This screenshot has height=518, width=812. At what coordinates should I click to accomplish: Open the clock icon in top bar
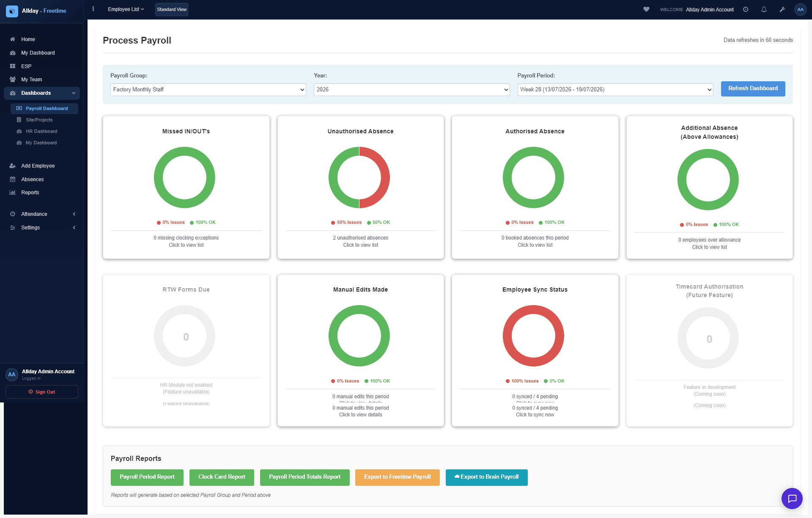click(746, 9)
